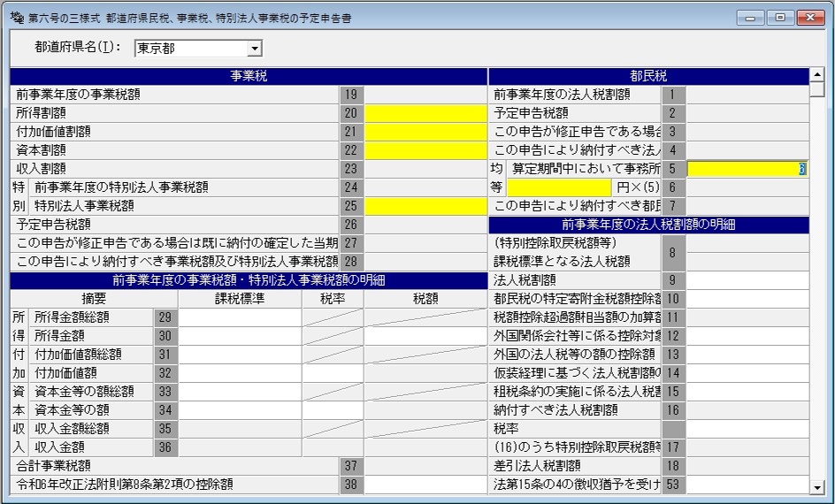The width and height of the screenshot is (835, 504).
Task: Click the 特別法人事業税額 yellow field row 25
Action: tap(425, 207)
